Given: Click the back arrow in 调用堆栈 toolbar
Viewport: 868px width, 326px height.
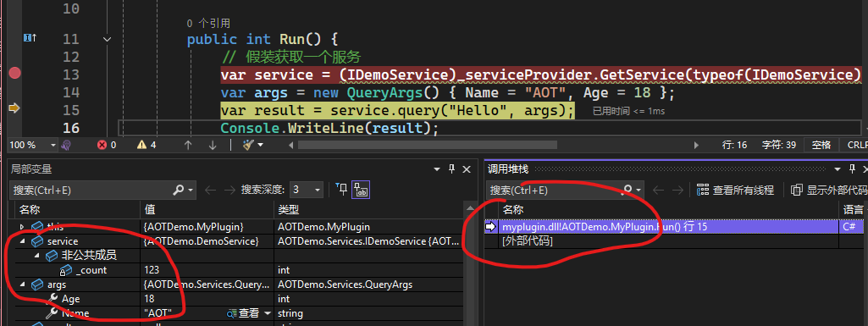Looking at the screenshot, I should click(658, 190).
